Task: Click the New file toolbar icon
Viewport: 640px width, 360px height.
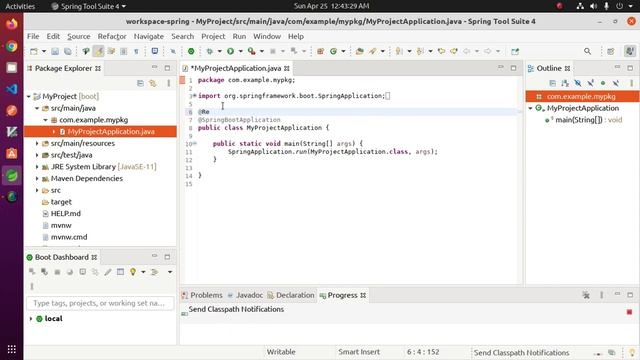Action: click(x=34, y=51)
